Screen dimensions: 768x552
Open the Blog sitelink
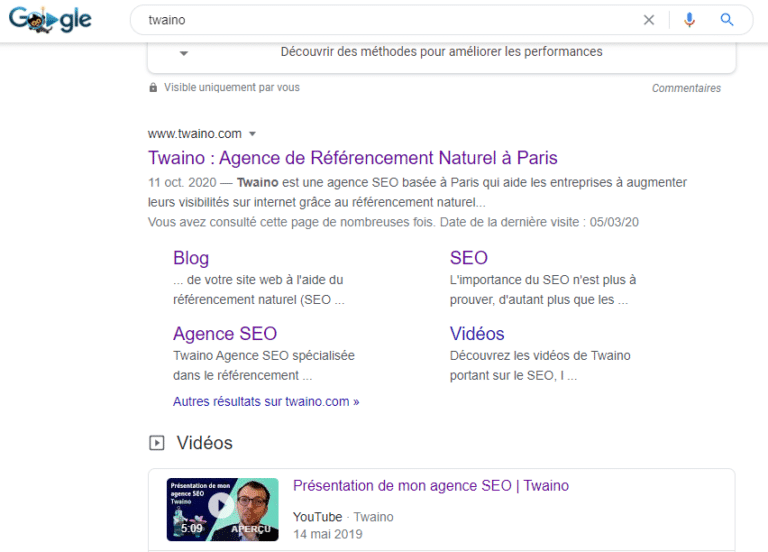pyautogui.click(x=191, y=258)
